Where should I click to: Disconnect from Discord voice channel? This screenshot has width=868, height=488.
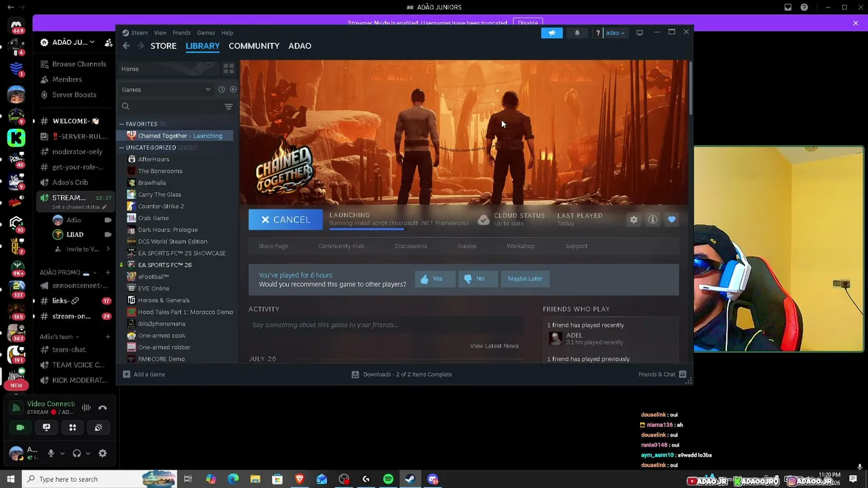click(x=102, y=407)
